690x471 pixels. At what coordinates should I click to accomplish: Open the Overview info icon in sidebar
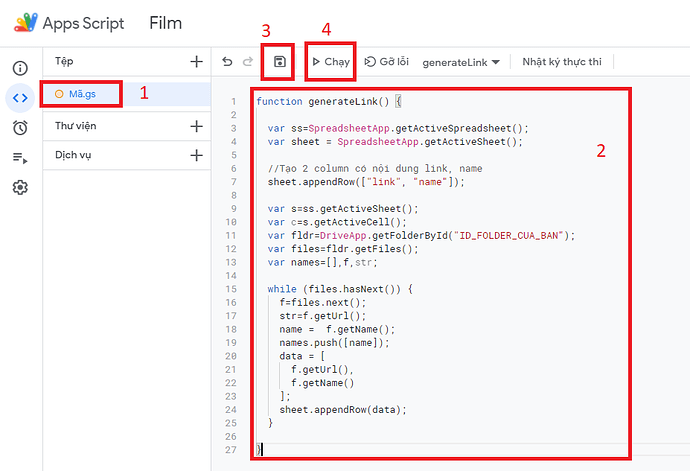tap(20, 68)
